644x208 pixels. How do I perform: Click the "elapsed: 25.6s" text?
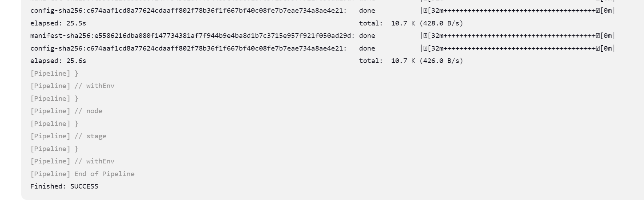(x=58, y=61)
